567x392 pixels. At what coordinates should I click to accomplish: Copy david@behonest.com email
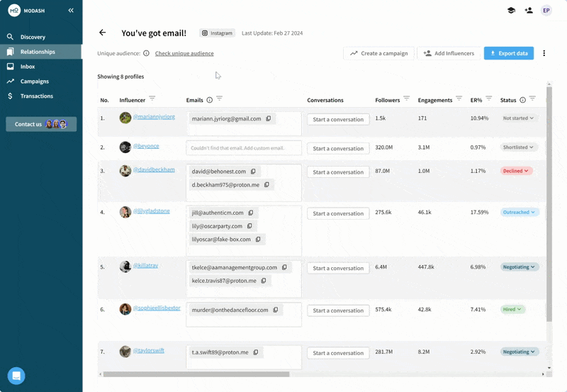[x=254, y=172]
